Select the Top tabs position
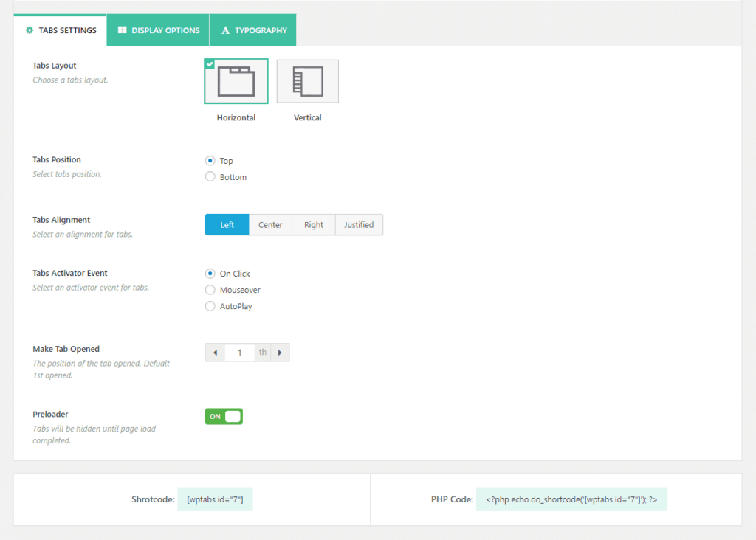Viewport: 756px width, 540px height. pos(209,160)
